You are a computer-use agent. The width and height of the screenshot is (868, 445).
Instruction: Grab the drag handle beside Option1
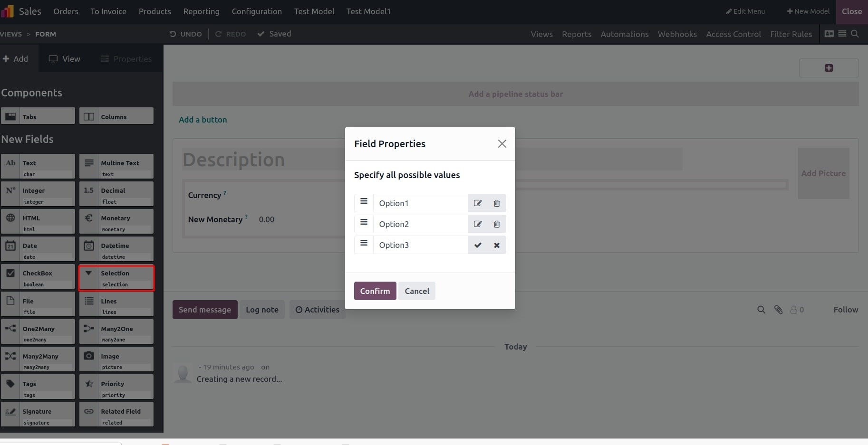(364, 201)
